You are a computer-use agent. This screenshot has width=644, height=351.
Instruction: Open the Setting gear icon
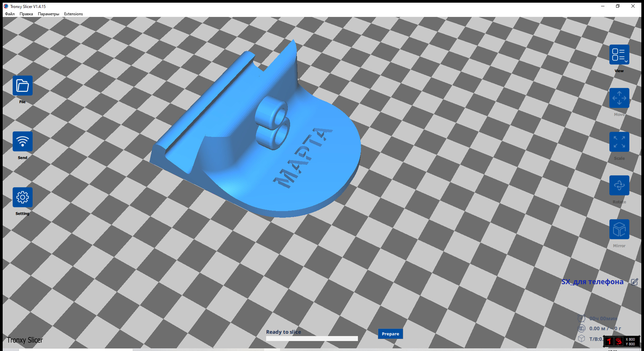tap(23, 197)
